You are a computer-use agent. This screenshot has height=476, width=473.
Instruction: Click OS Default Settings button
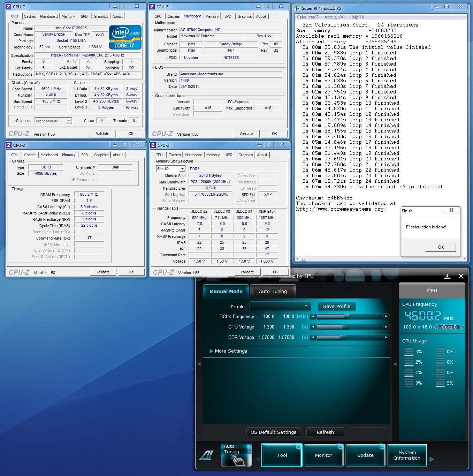273,432
